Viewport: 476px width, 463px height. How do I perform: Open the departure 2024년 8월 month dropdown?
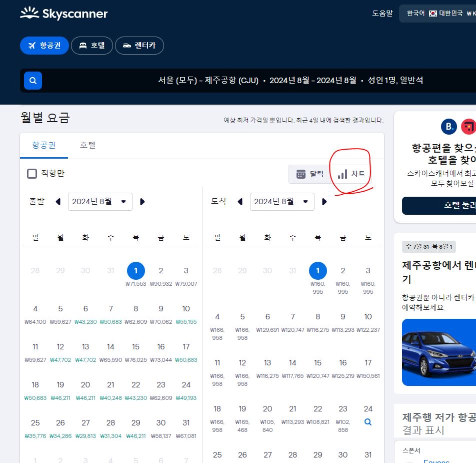coord(100,202)
